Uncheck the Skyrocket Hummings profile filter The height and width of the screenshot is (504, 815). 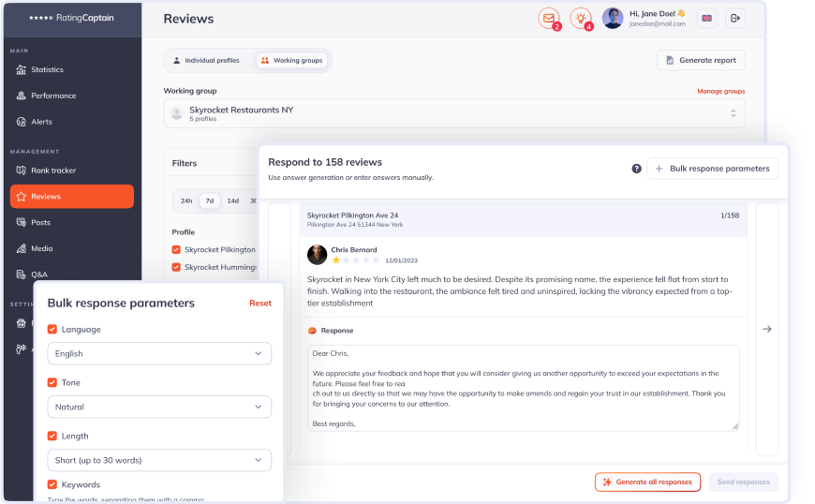tap(176, 267)
